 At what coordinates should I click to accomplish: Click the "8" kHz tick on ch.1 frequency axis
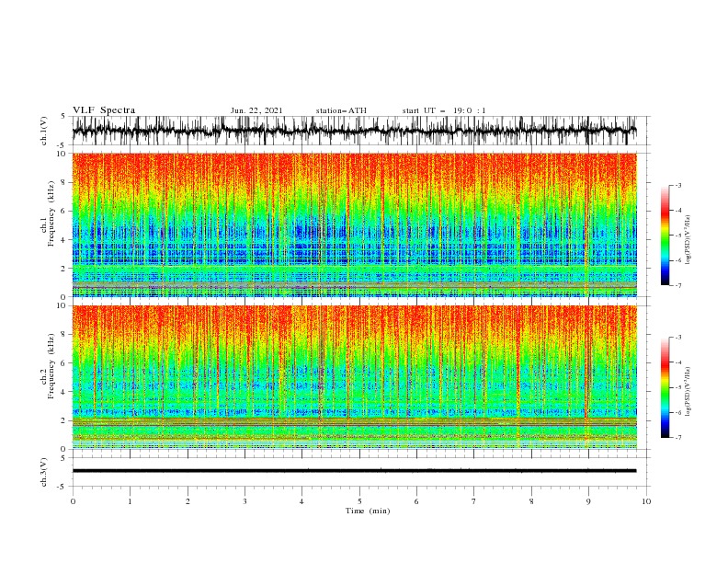(63, 182)
